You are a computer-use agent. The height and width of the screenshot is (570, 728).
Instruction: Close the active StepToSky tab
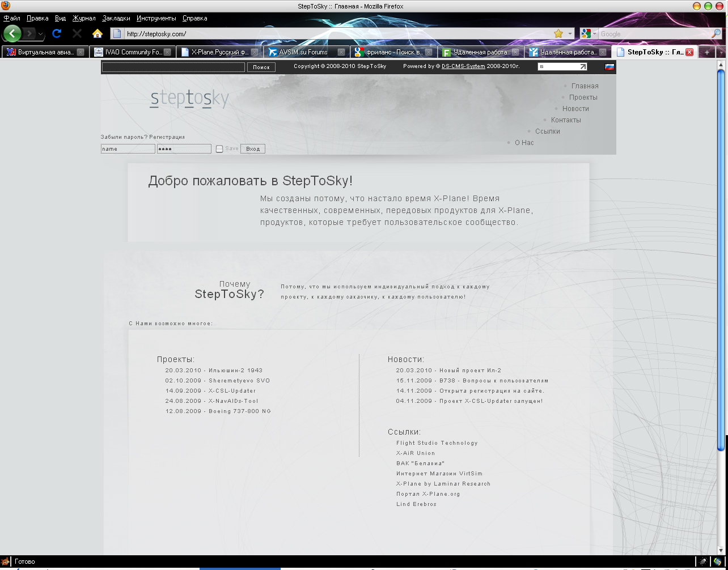(689, 52)
